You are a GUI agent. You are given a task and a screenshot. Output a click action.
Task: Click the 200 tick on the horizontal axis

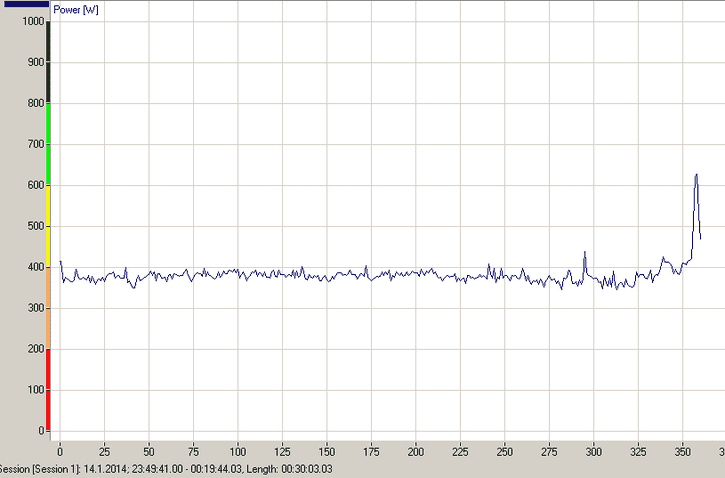point(416,451)
